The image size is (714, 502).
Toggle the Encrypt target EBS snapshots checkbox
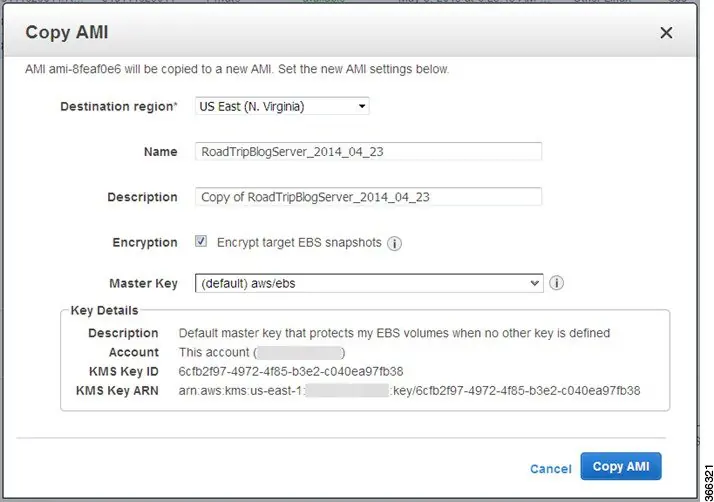[201, 241]
